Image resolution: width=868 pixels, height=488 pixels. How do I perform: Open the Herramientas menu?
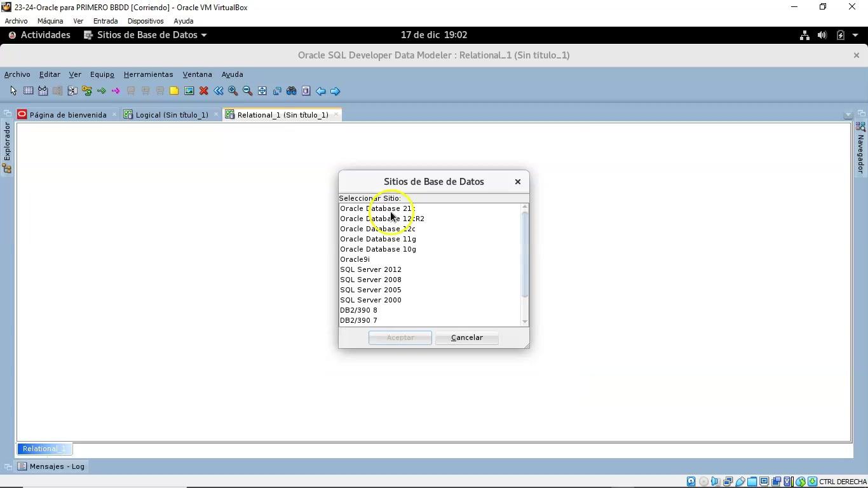[x=148, y=74]
